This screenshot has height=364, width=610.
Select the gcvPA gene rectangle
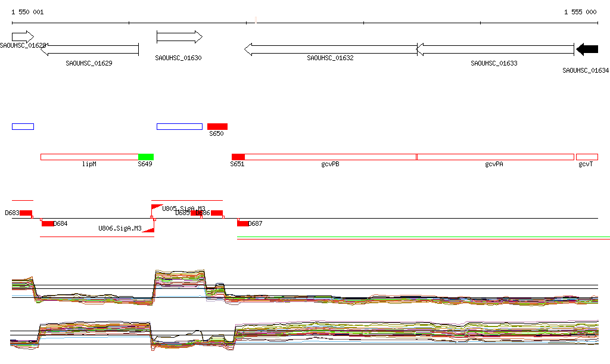click(495, 157)
